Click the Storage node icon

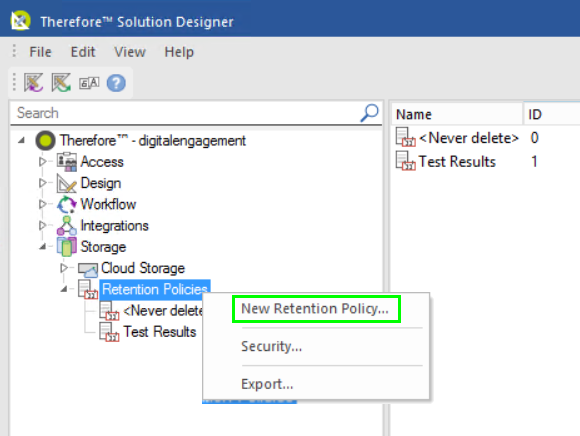tap(67, 247)
